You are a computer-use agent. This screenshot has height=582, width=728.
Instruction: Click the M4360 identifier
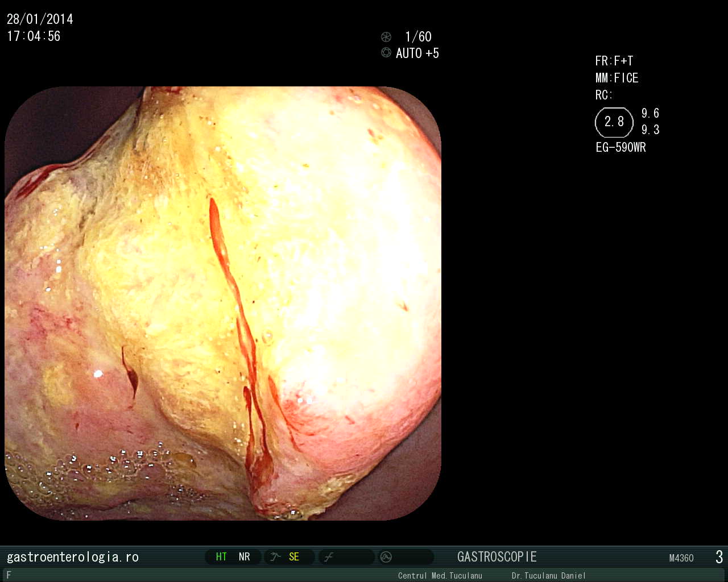coord(681,558)
